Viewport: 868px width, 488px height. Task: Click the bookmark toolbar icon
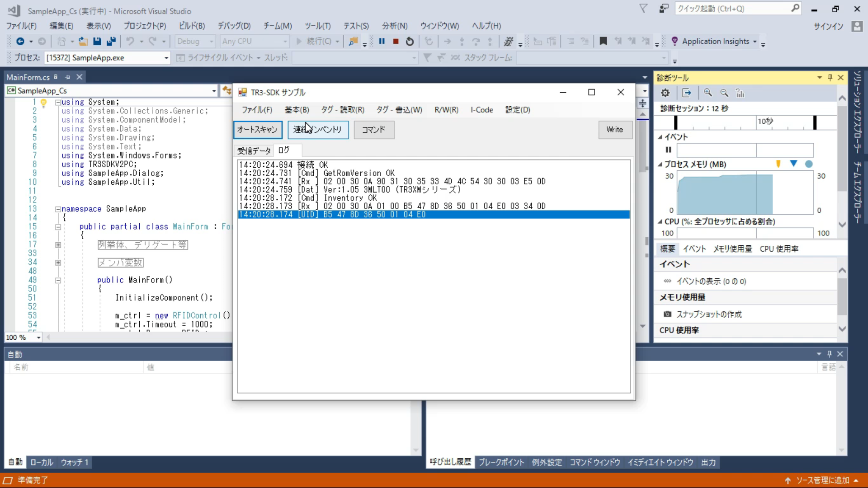click(603, 41)
